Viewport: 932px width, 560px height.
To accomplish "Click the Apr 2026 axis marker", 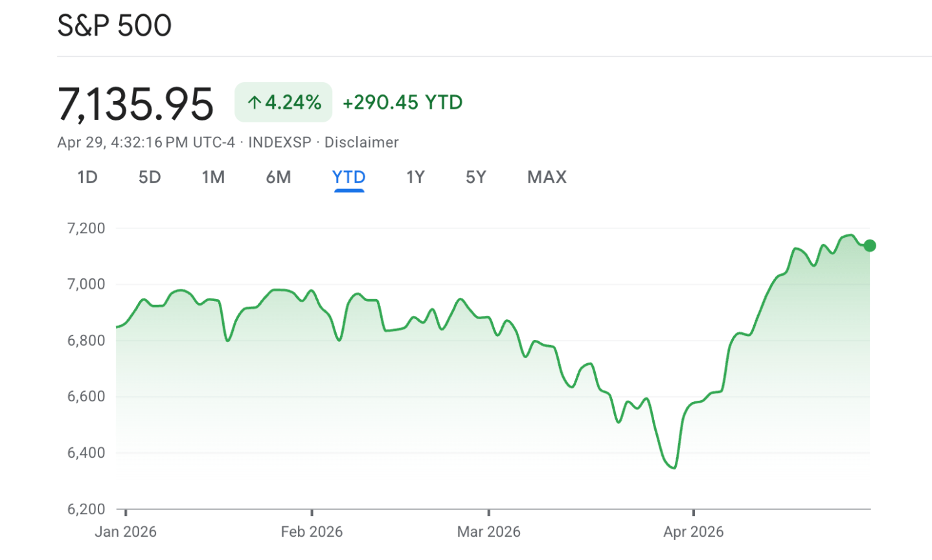I will tap(693, 532).
